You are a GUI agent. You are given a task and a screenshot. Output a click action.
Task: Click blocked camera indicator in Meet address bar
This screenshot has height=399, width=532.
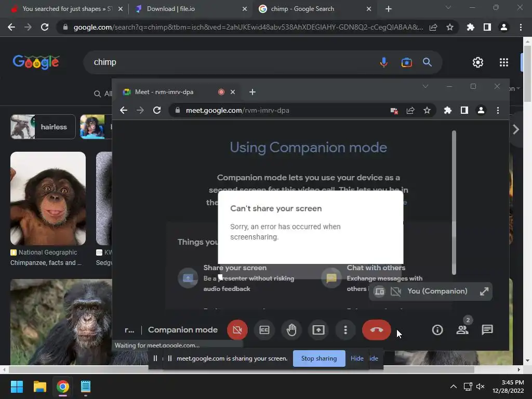[x=394, y=110]
